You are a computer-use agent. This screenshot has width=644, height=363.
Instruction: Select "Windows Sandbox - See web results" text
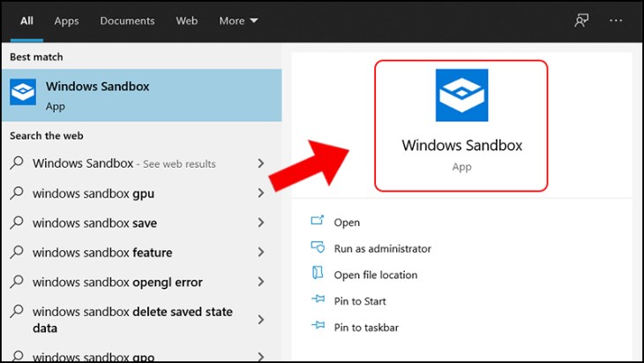point(124,163)
